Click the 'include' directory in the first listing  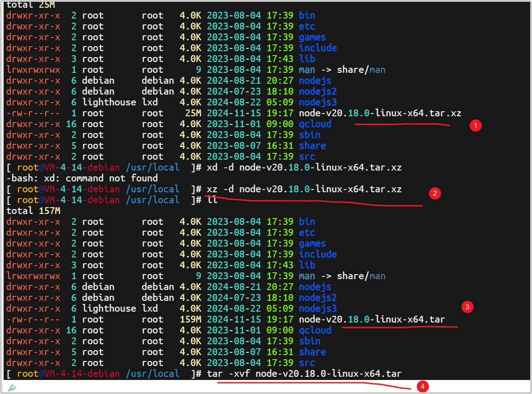pyautogui.click(x=317, y=48)
